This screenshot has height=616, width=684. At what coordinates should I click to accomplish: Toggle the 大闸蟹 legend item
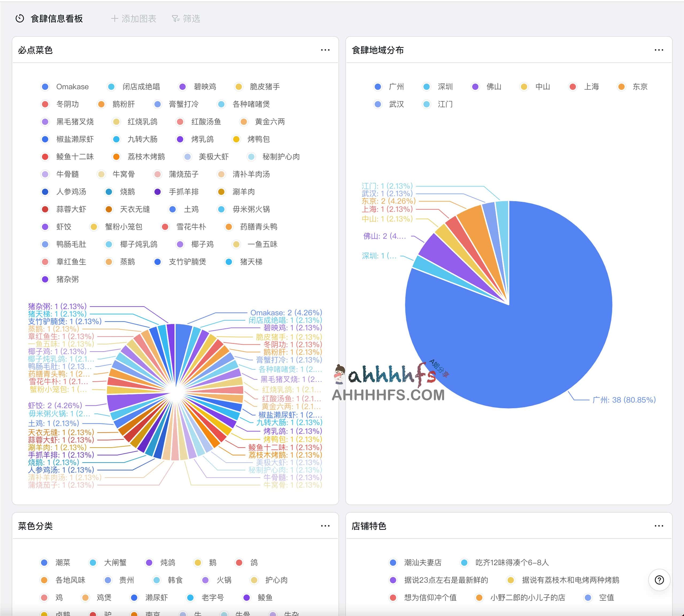(x=115, y=563)
